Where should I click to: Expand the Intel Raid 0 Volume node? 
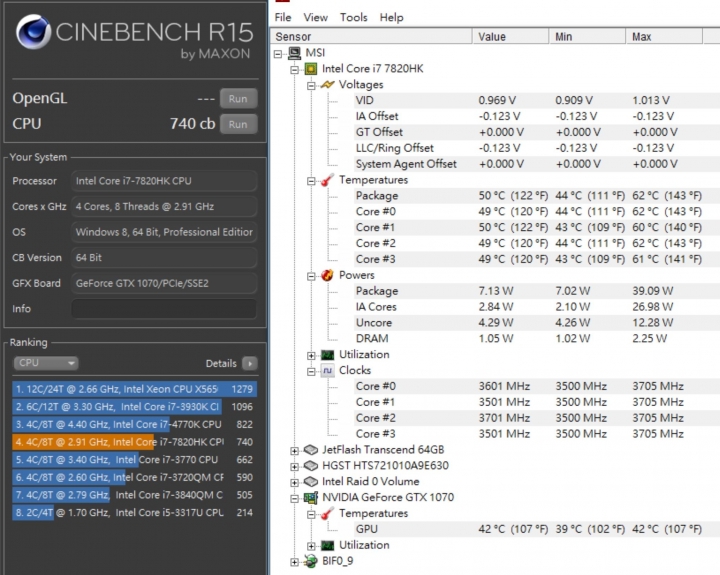pos(294,483)
